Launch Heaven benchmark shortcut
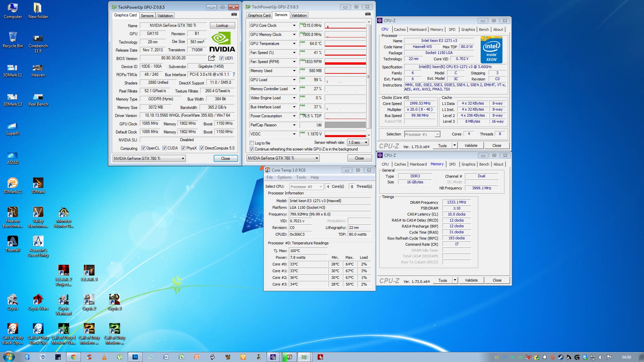644x362 pixels. point(38,70)
